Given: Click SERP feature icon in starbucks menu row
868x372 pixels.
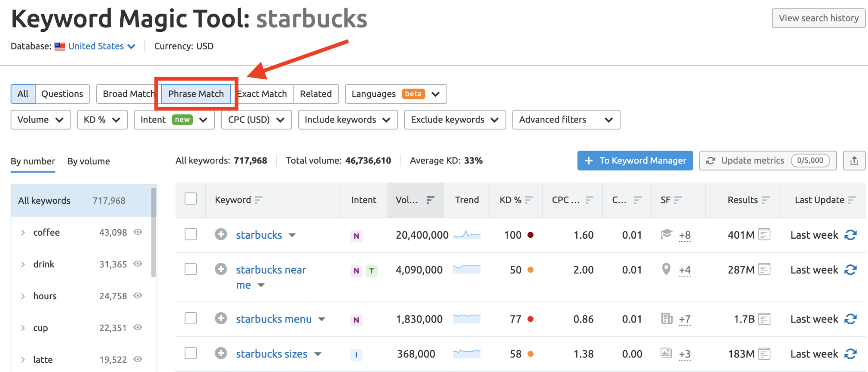Looking at the screenshot, I should [x=666, y=319].
